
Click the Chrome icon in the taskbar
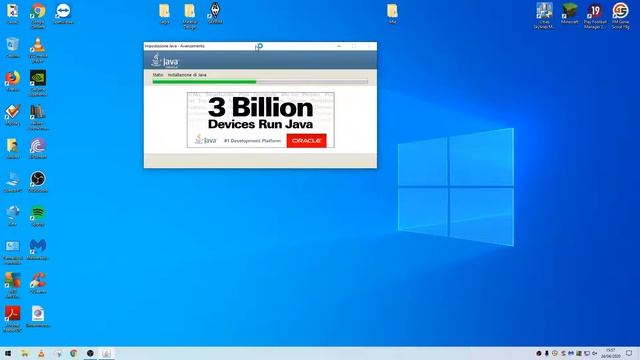pos(74,353)
